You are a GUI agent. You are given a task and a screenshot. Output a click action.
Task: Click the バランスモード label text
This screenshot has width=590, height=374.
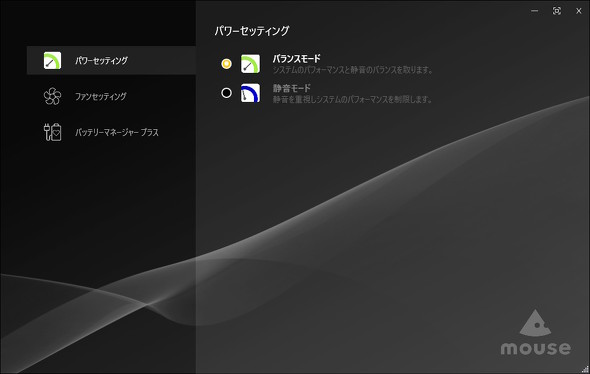point(297,59)
